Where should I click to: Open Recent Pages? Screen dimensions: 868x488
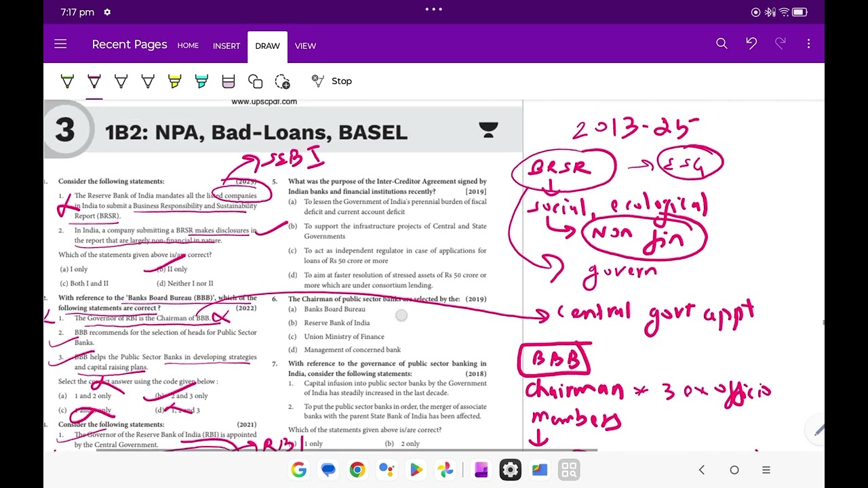(x=130, y=44)
